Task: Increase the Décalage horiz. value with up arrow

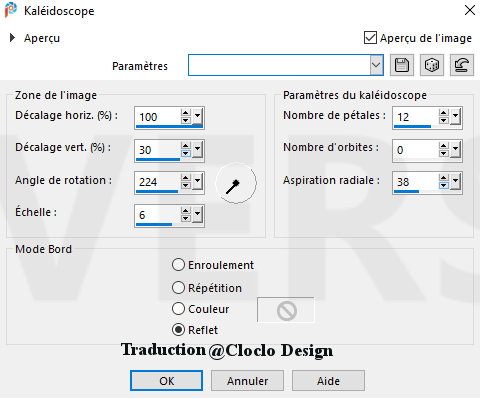Action: 186,113
